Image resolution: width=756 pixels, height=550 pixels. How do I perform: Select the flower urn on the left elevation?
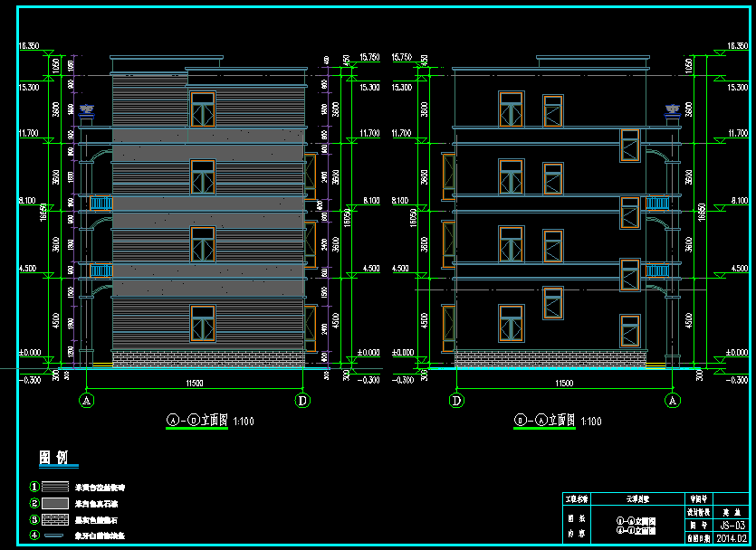(88, 112)
